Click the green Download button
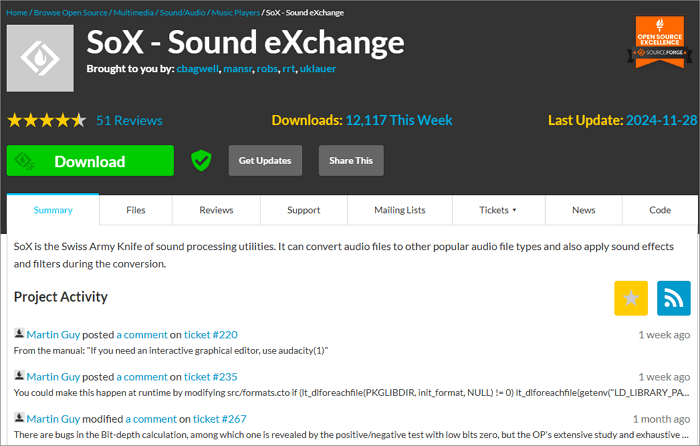This screenshot has height=446, width=700. point(90,160)
